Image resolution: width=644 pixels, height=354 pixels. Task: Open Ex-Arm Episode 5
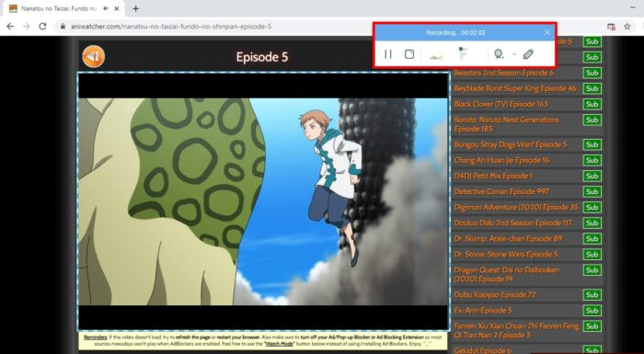[x=483, y=310]
